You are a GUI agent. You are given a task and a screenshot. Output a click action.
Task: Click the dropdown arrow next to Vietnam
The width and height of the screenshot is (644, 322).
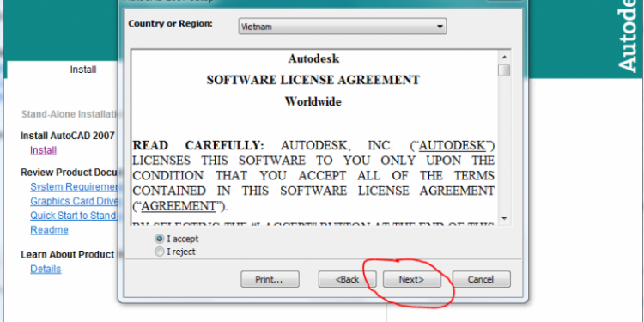pos(440,27)
